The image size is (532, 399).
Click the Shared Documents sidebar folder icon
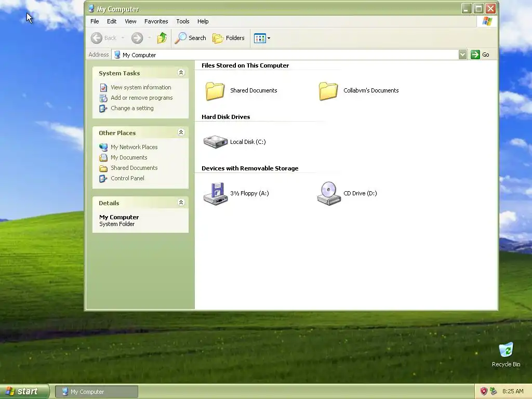[103, 168]
